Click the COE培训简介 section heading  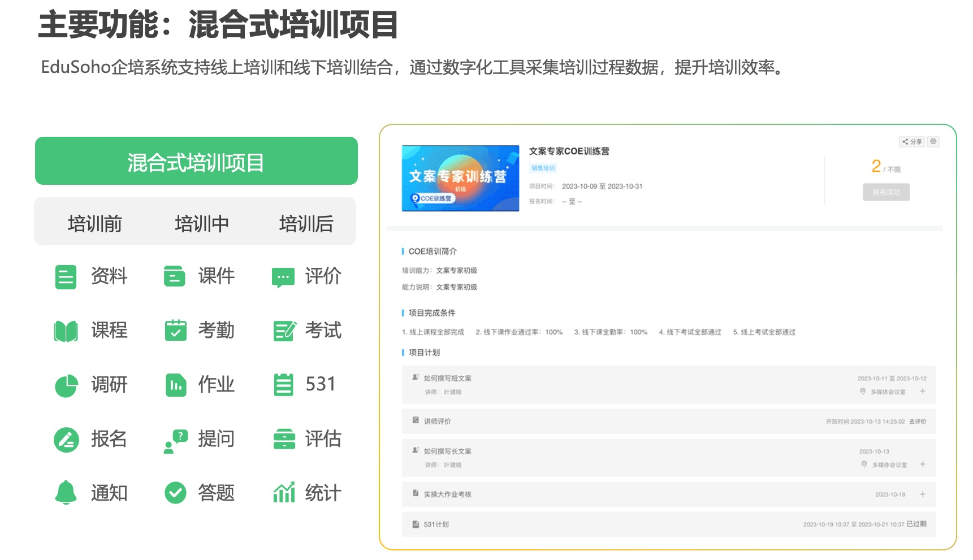coord(433,251)
